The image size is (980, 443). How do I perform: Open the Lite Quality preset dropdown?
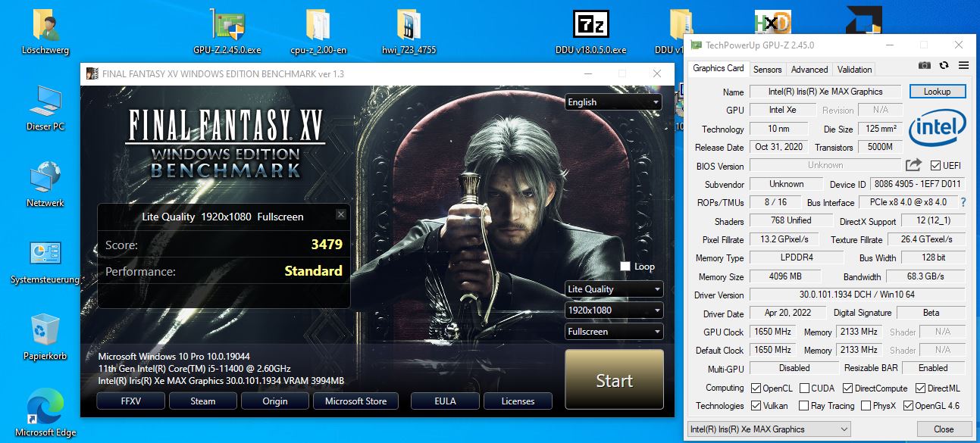click(613, 289)
